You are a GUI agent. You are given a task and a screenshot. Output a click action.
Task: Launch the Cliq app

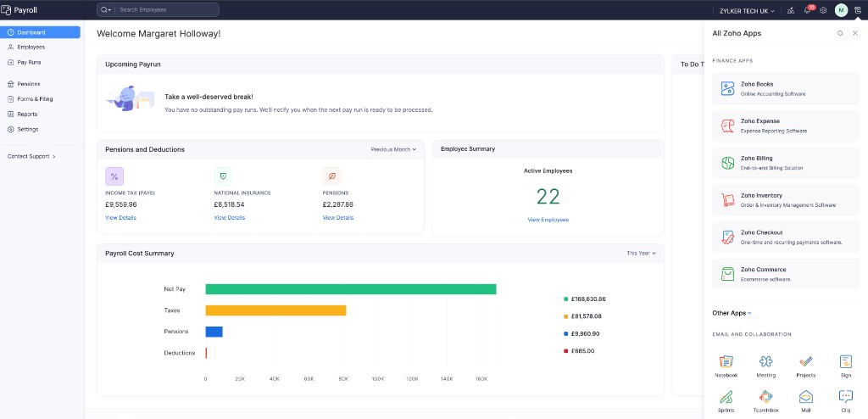click(x=846, y=401)
